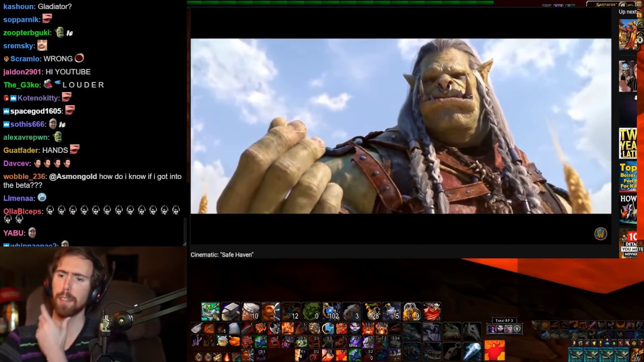Click the flask item with count 28
The image size is (644, 362).
point(371,312)
